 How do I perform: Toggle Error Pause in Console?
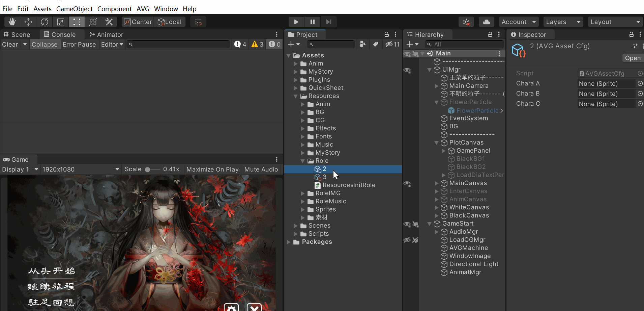(79, 45)
